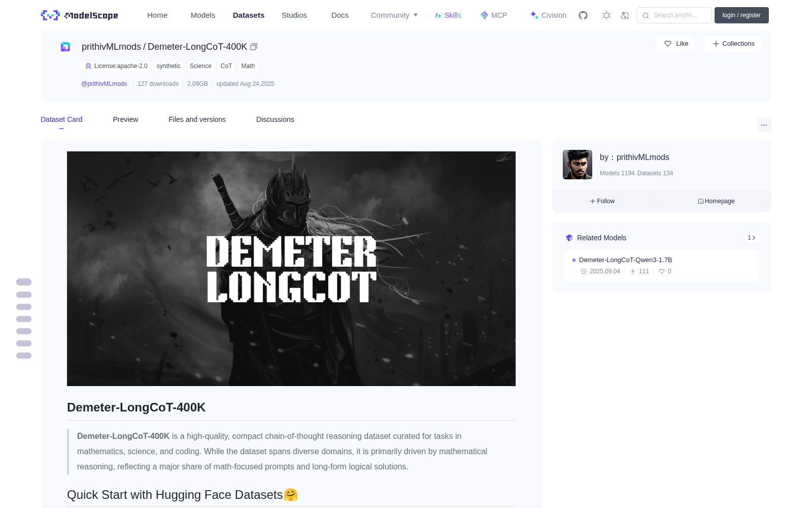Open Studios in navigation

coord(294,15)
